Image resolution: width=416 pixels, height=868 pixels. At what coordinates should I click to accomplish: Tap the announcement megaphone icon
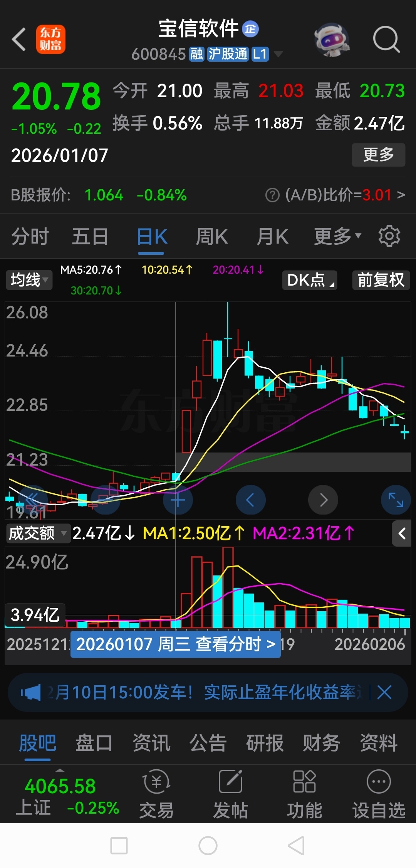[x=31, y=693]
